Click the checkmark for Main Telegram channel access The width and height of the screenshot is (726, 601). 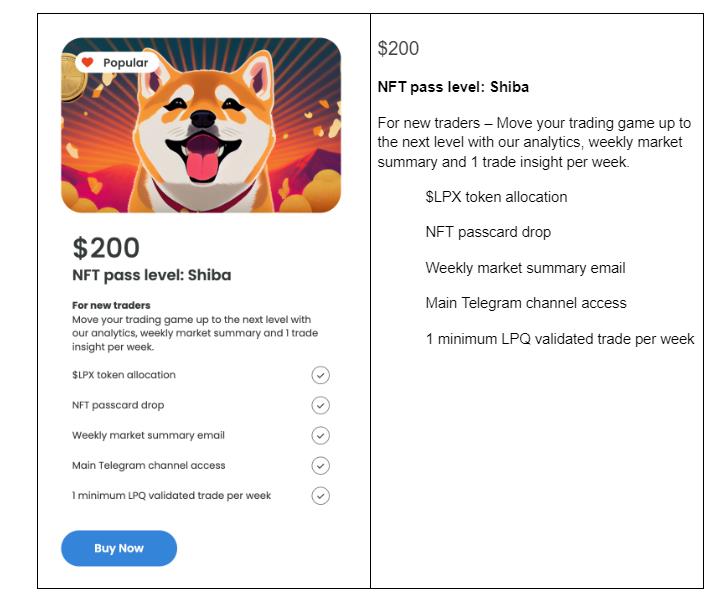(x=320, y=465)
